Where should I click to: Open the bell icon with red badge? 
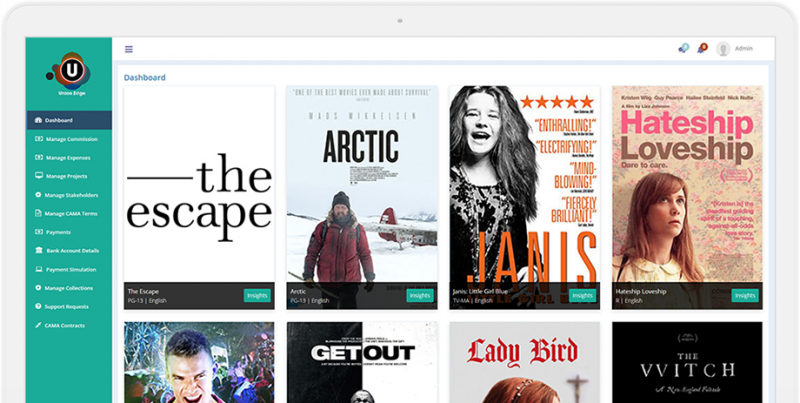coord(702,48)
